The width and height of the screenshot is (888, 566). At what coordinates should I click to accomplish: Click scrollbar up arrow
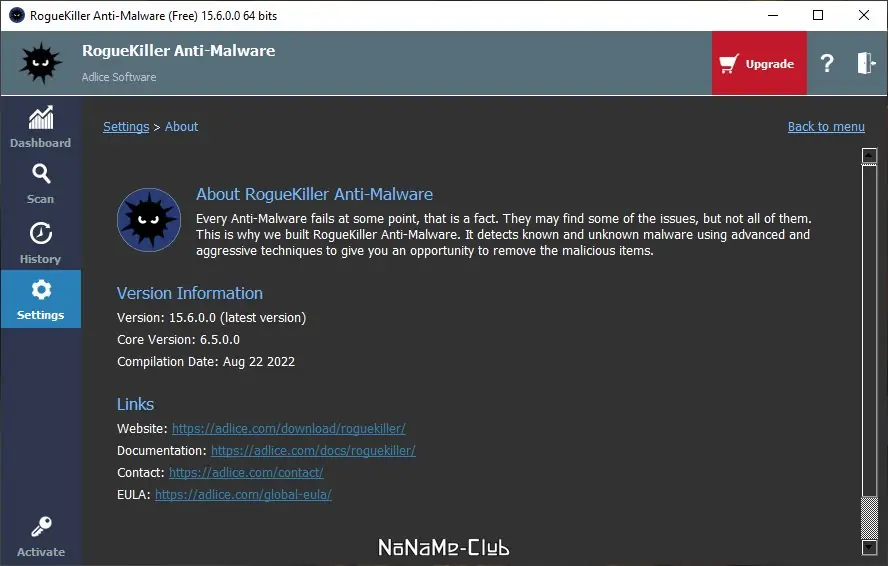(869, 155)
